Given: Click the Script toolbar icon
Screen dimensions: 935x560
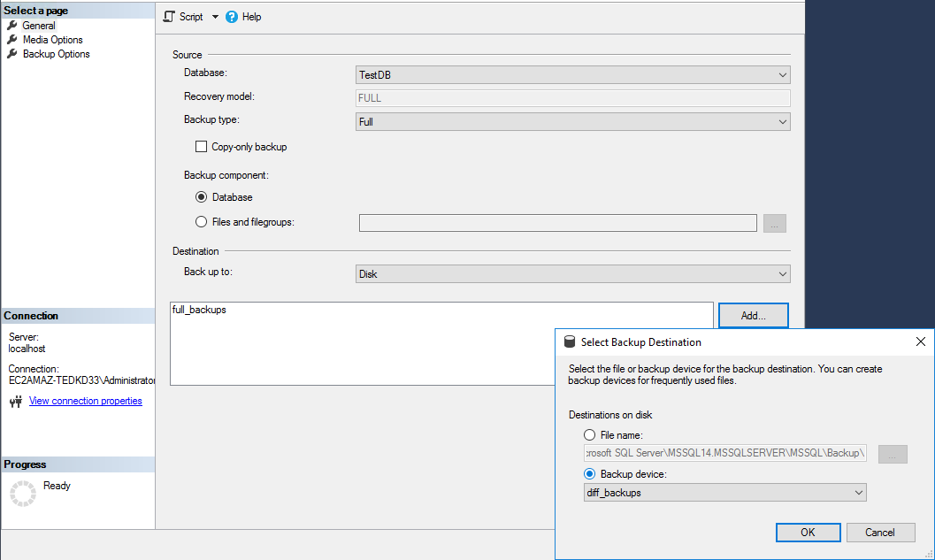Looking at the screenshot, I should pos(166,16).
